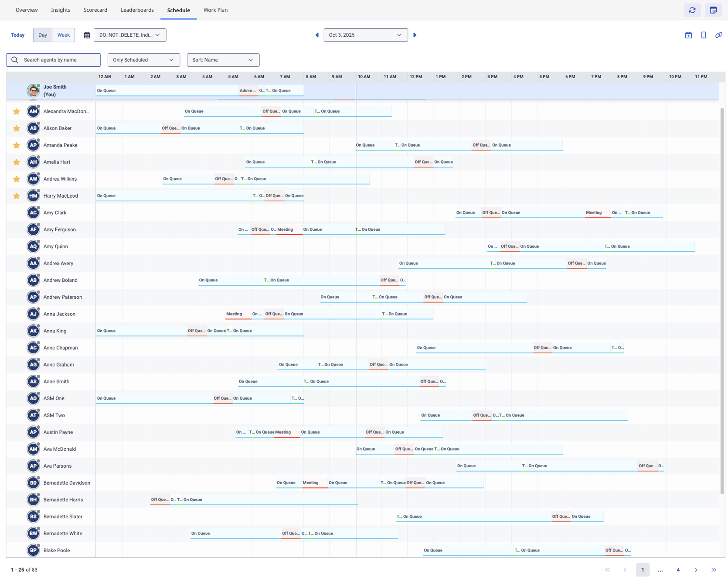Click the calendar icon beside the schedule dropdown

click(x=87, y=35)
